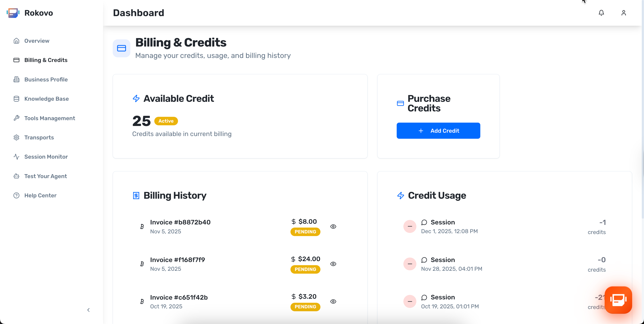Open the user profile icon
Screen dimensions: 644x324
click(623, 13)
